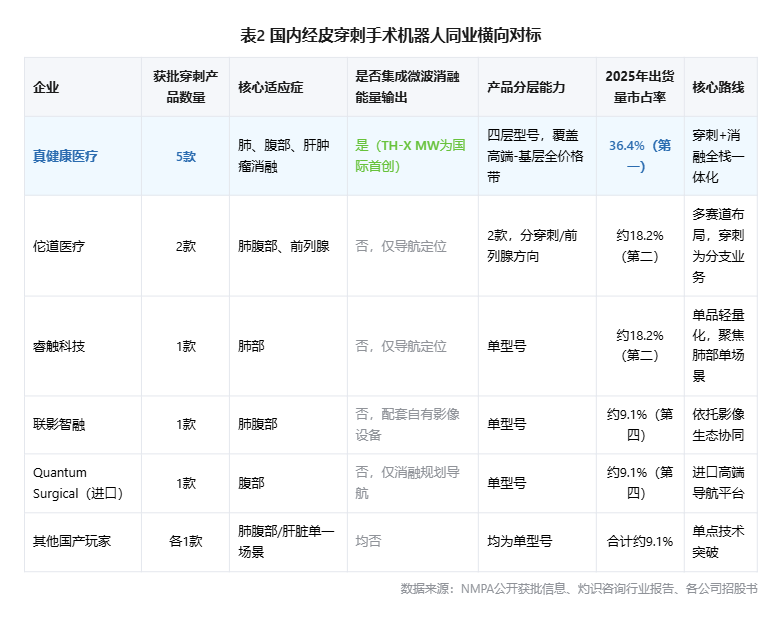Image resolution: width=782 pixels, height=617 pixels.
Task: Select the 企业 column header
Action: [46, 87]
